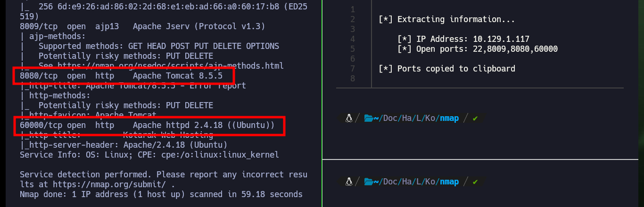This screenshot has height=207, width=644.
Task: Click the green vertical pane divider
Action: [x=322, y=103]
